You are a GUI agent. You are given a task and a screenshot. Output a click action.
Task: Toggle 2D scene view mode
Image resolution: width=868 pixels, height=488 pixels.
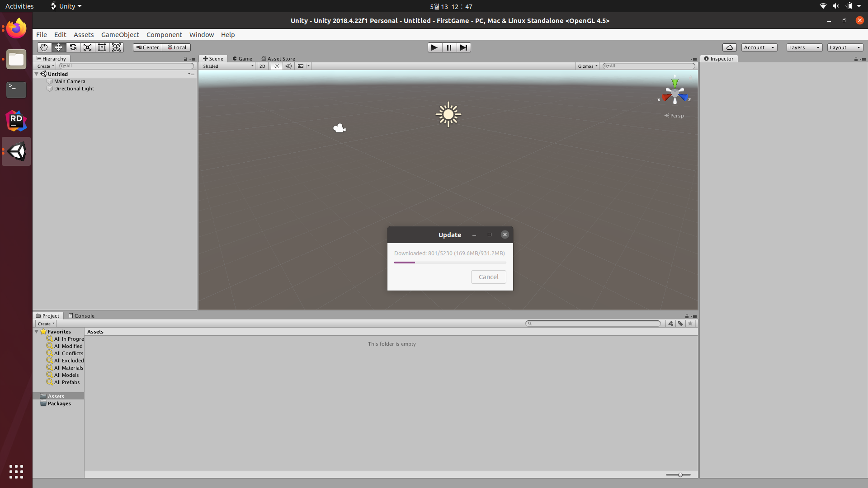pos(262,66)
